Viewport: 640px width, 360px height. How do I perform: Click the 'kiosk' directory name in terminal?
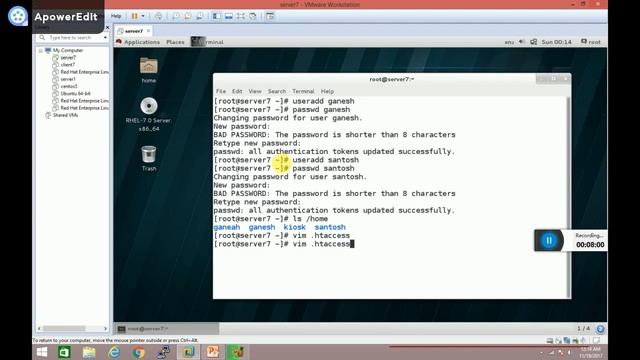coord(294,227)
